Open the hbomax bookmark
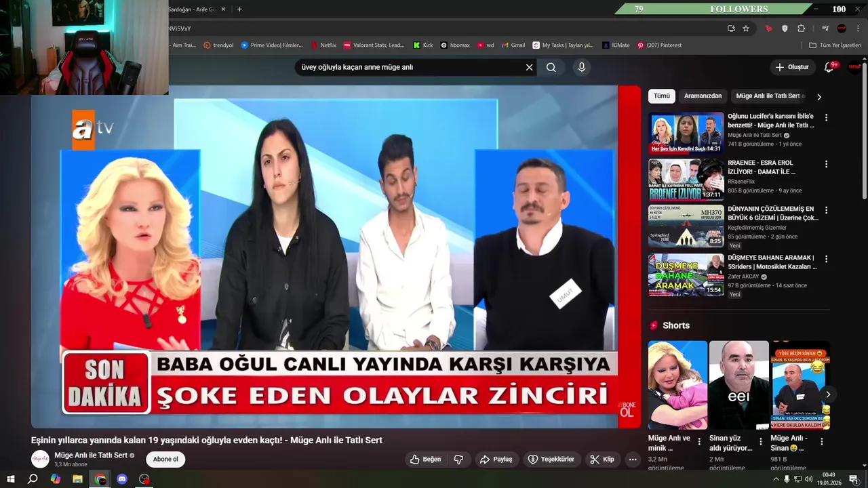 [x=455, y=45]
